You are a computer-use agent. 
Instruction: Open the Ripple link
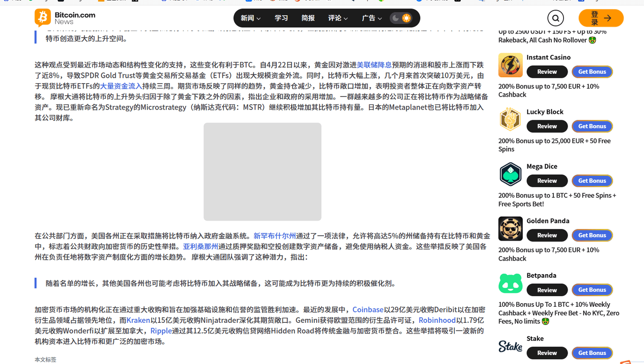[161, 331]
